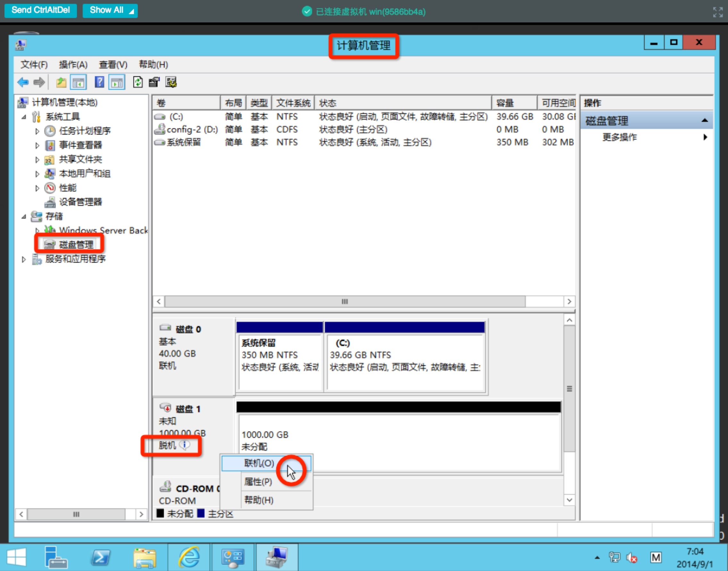Viewport: 728px width, 571px height.
Task: Click the volume list horizontal scrollbar
Action: click(x=344, y=302)
